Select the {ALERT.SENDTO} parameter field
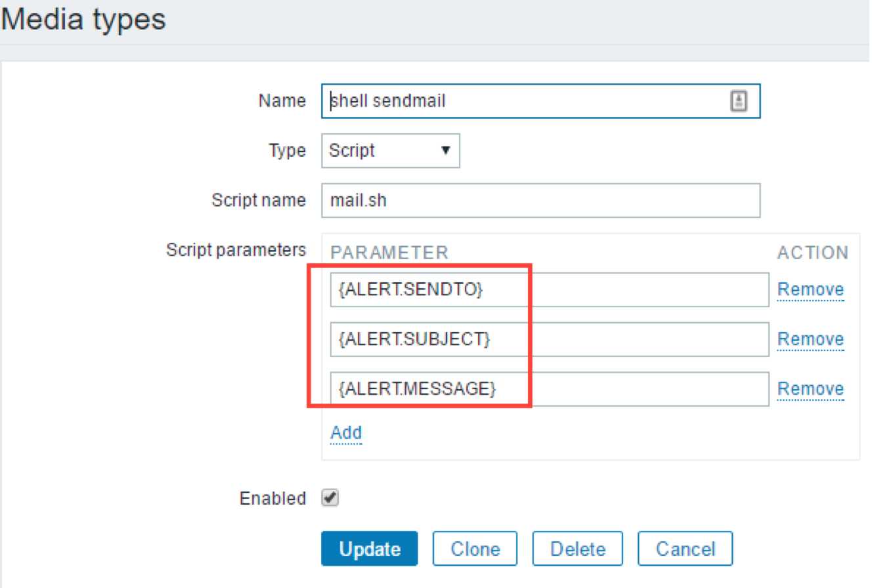 (x=549, y=289)
